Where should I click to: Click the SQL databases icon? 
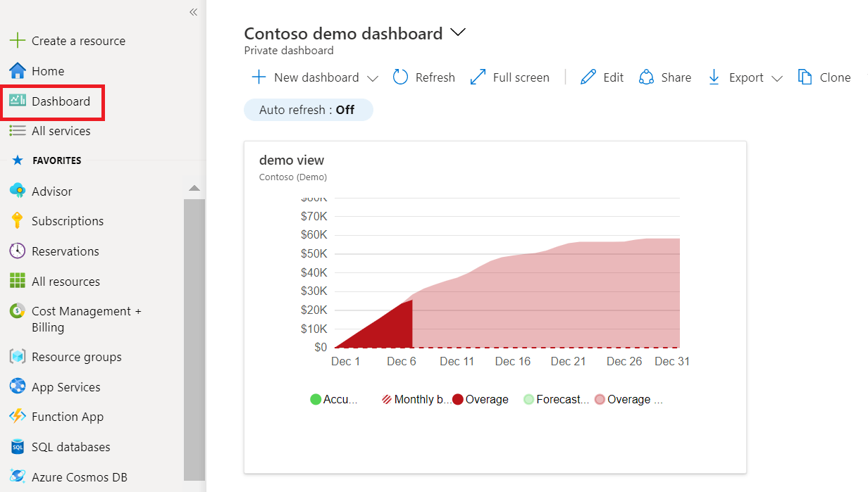(x=18, y=447)
